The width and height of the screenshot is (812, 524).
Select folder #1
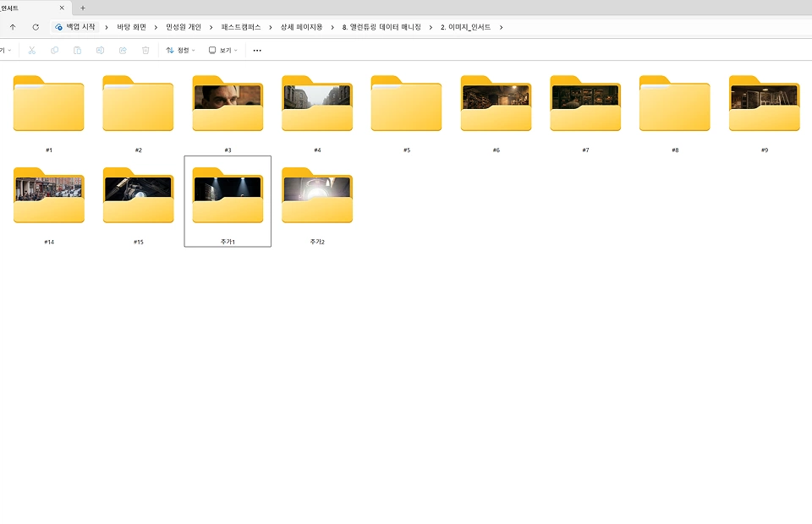[x=49, y=103]
